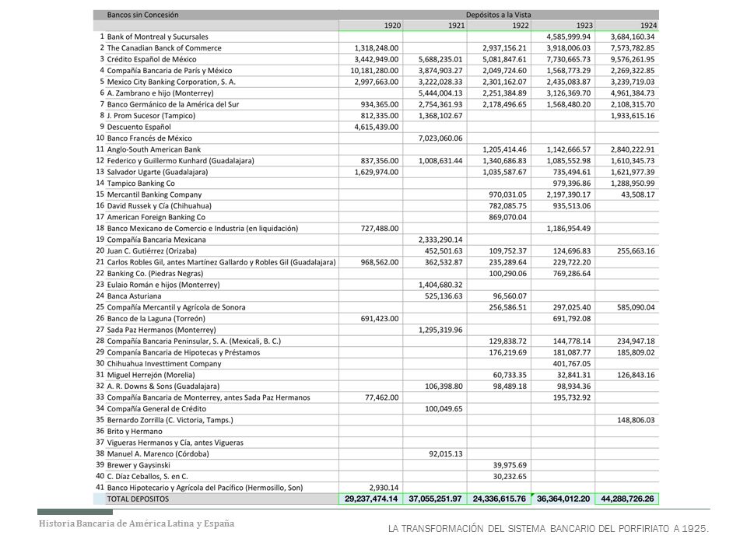Image resolution: width=747 pixels, height=560 pixels.
Task: Click 'Compañía Bancaria de París y México'
Action: coord(169,71)
